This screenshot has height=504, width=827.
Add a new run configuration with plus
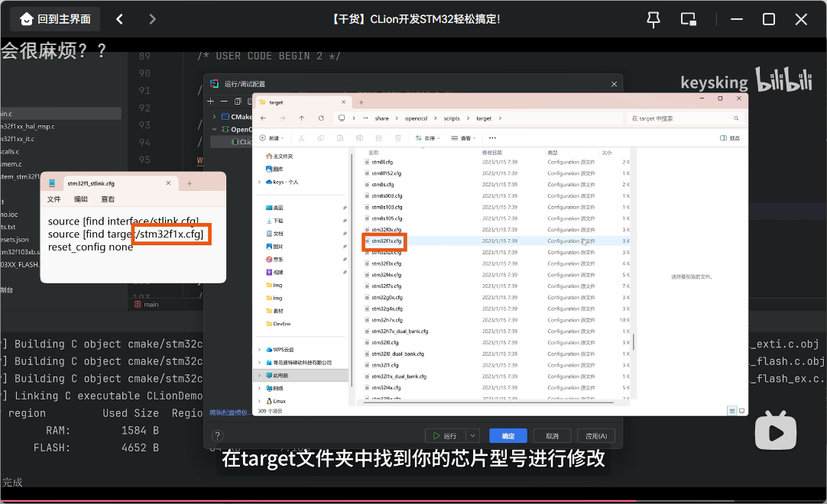click(x=210, y=102)
